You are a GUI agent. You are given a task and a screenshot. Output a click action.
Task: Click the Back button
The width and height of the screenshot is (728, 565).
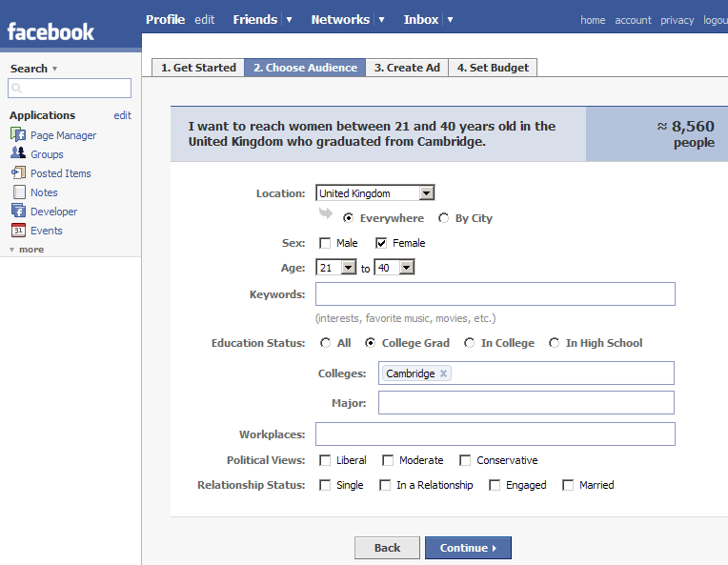387,548
